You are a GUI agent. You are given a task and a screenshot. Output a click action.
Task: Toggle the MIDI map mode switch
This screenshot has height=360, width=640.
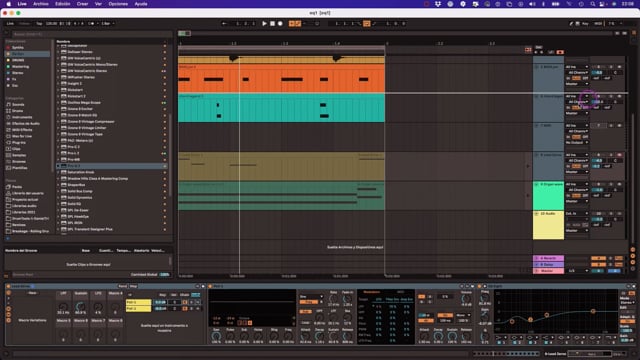coord(598,24)
